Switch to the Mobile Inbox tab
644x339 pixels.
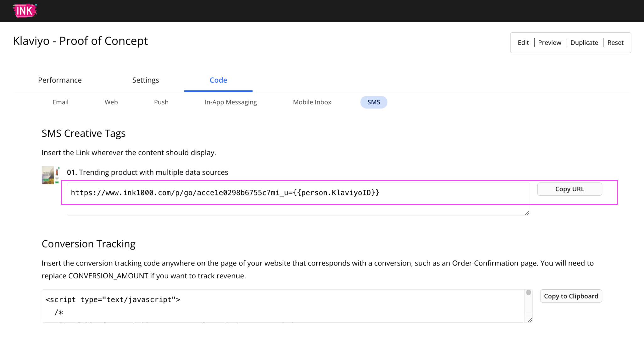point(312,102)
